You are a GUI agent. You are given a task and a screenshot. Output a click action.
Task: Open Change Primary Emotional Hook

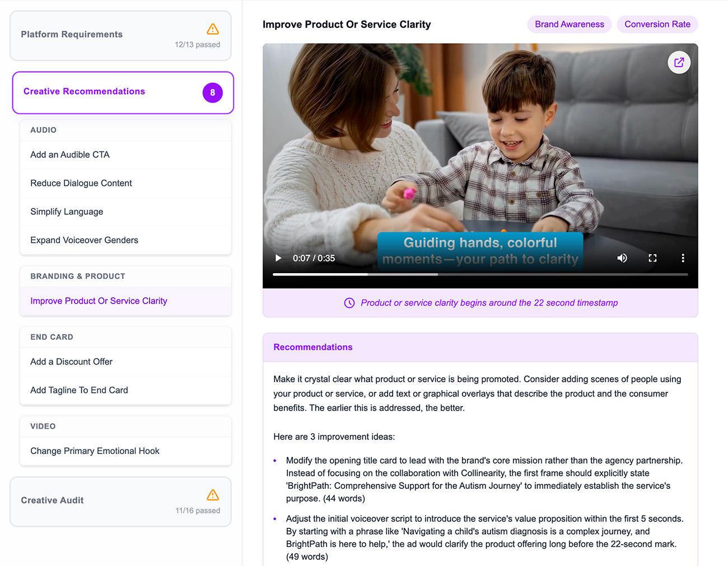tap(95, 451)
